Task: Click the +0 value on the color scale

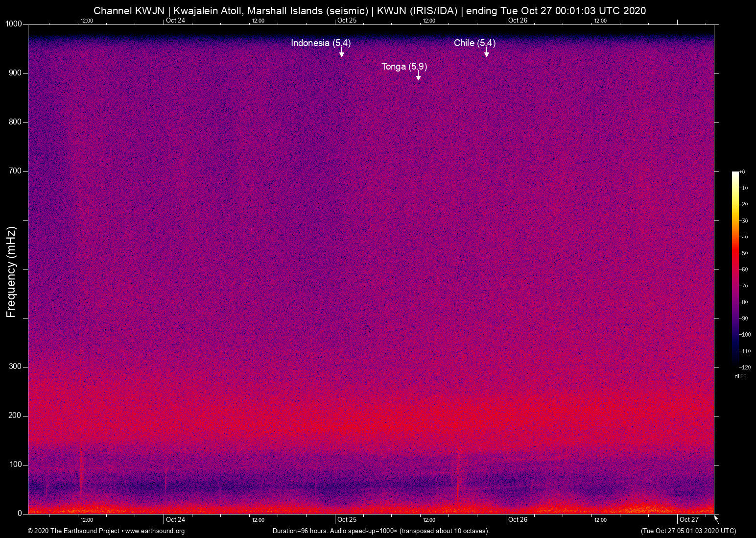Action: point(742,172)
